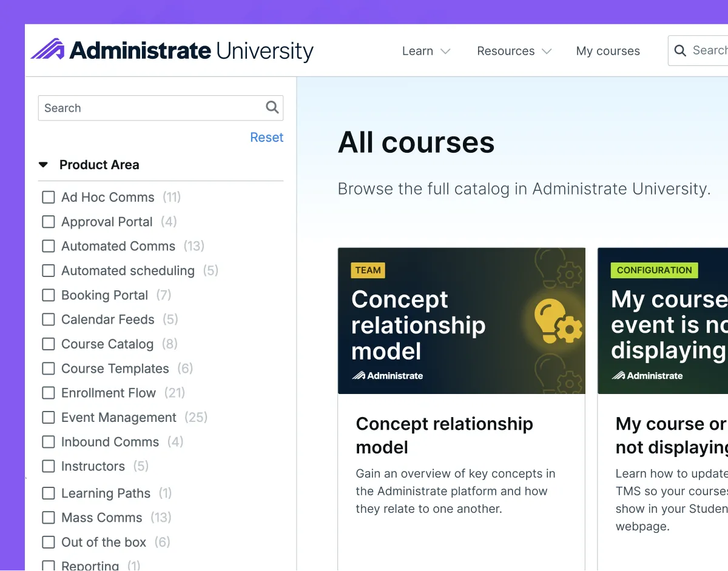
Task: Select the Instructors checkbox
Action: click(x=49, y=466)
